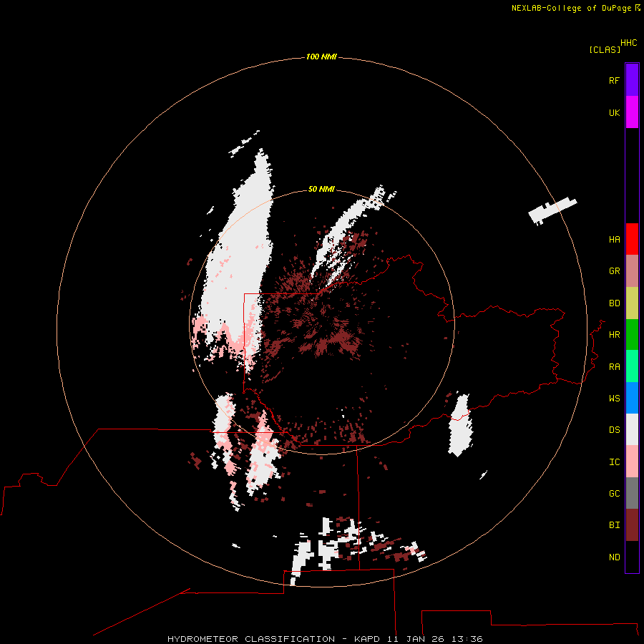The image size is (644, 644).
Task: Click the WS legend label
Action: pyautogui.click(x=614, y=398)
